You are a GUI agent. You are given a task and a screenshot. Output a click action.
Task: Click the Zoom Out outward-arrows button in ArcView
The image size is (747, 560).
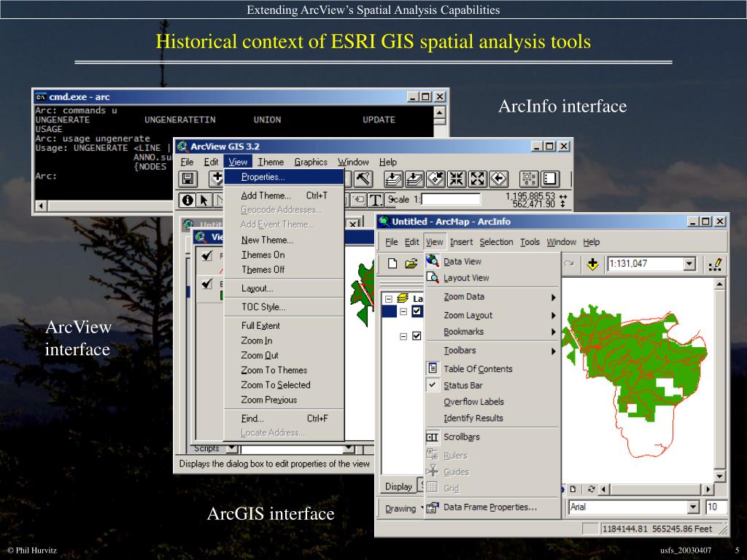click(477, 179)
